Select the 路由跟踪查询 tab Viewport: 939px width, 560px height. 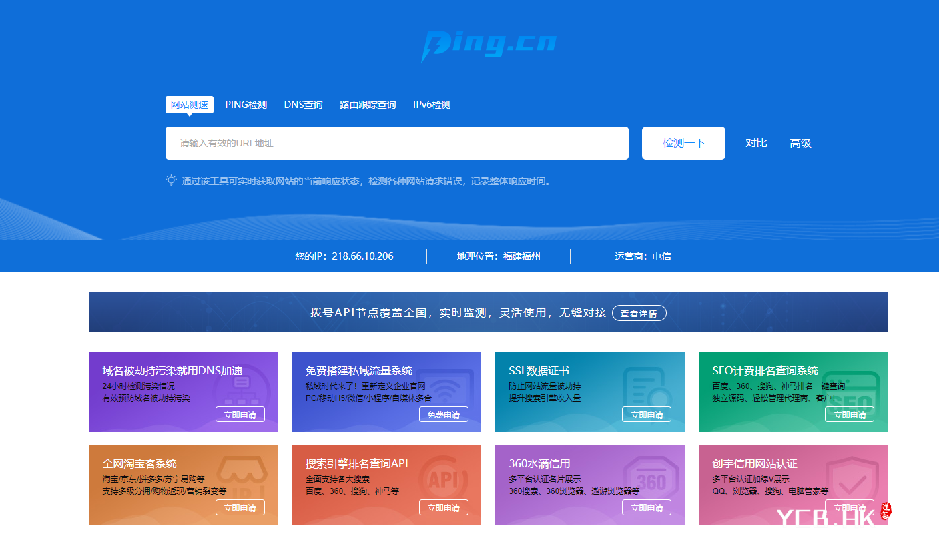pyautogui.click(x=368, y=105)
